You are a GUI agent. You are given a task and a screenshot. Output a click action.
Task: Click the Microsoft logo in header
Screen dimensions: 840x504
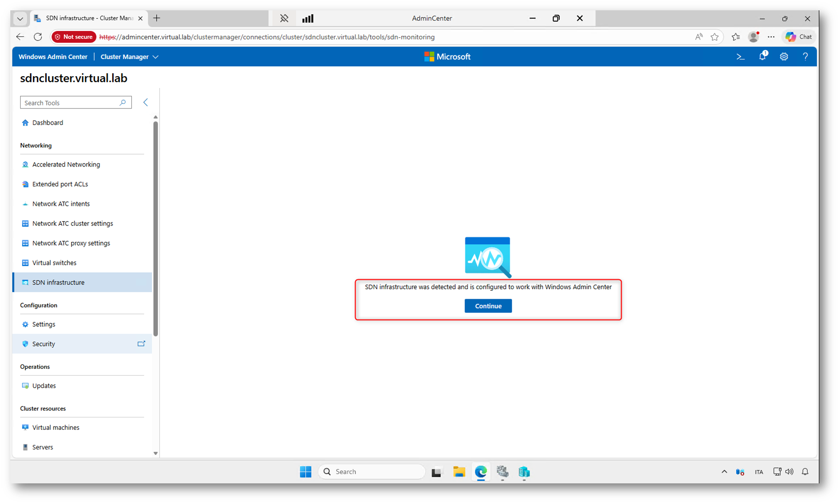pos(447,57)
